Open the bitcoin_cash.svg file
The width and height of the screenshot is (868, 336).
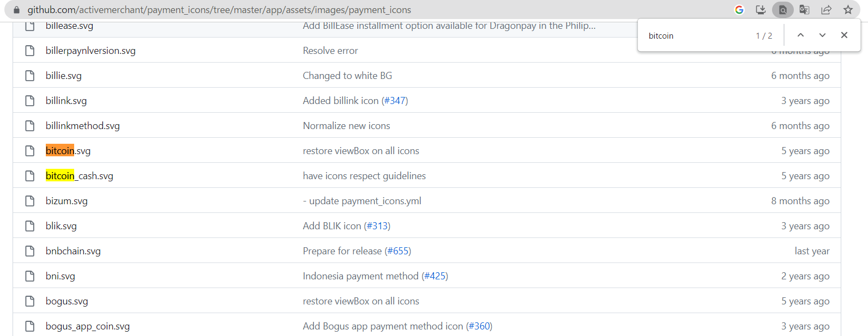coord(80,176)
